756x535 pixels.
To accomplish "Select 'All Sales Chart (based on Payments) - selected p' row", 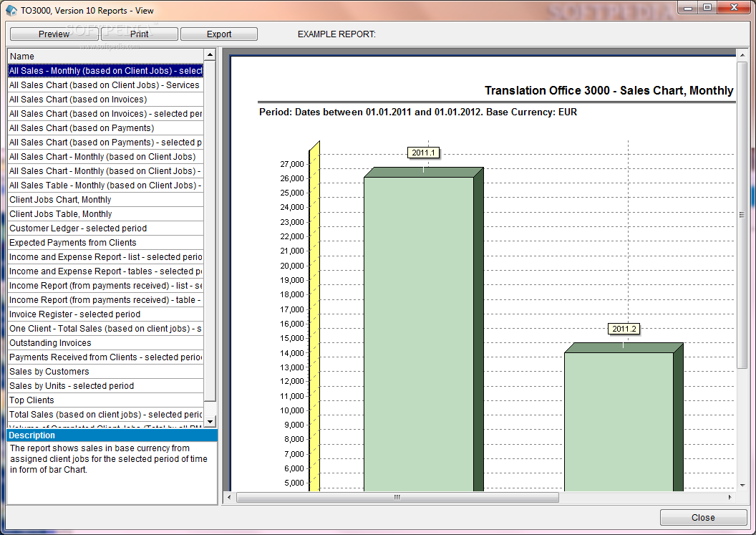I will pyautogui.click(x=105, y=143).
